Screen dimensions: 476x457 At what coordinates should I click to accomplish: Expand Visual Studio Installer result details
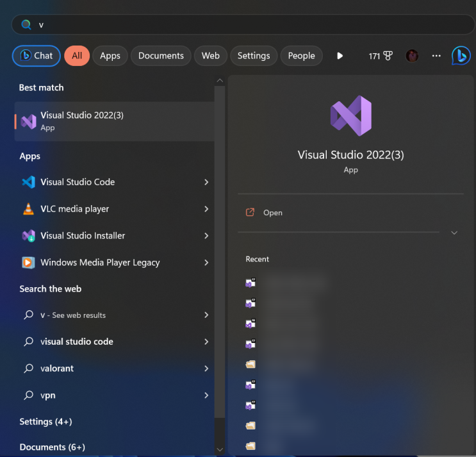tap(206, 236)
